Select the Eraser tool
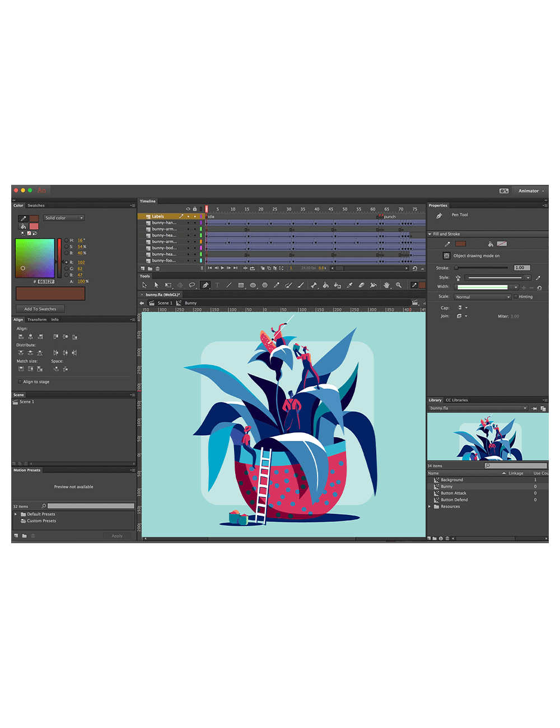560x728 pixels. pyautogui.click(x=361, y=286)
